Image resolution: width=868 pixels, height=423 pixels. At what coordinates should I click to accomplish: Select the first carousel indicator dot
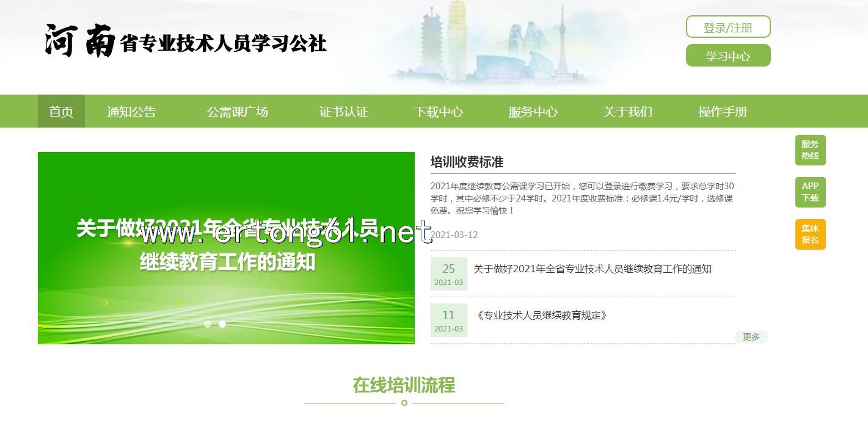pyautogui.click(x=208, y=324)
